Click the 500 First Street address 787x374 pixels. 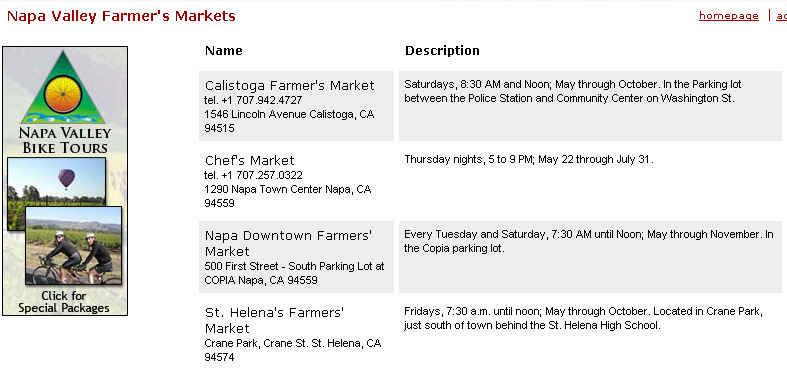[x=294, y=273]
